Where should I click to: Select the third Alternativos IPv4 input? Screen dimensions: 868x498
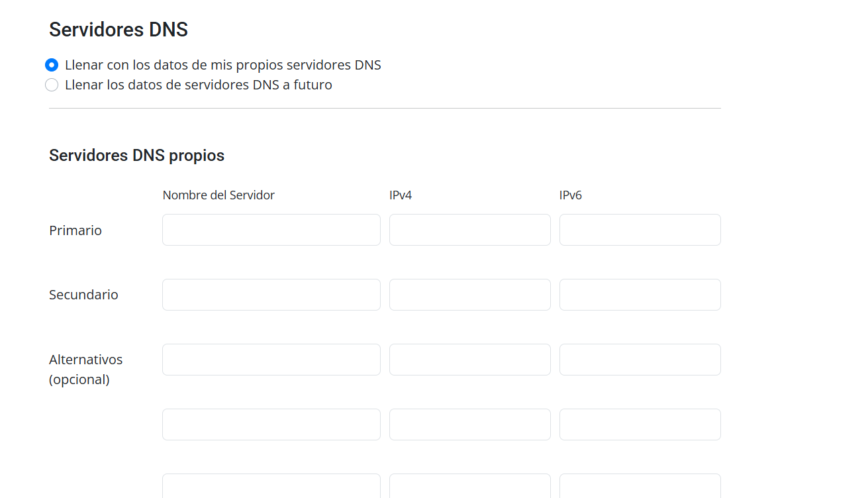[470, 486]
